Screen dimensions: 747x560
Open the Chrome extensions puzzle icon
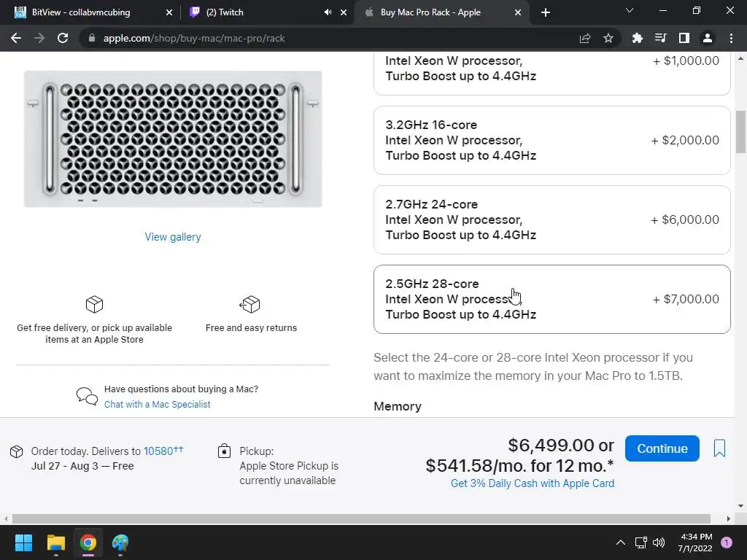click(638, 38)
